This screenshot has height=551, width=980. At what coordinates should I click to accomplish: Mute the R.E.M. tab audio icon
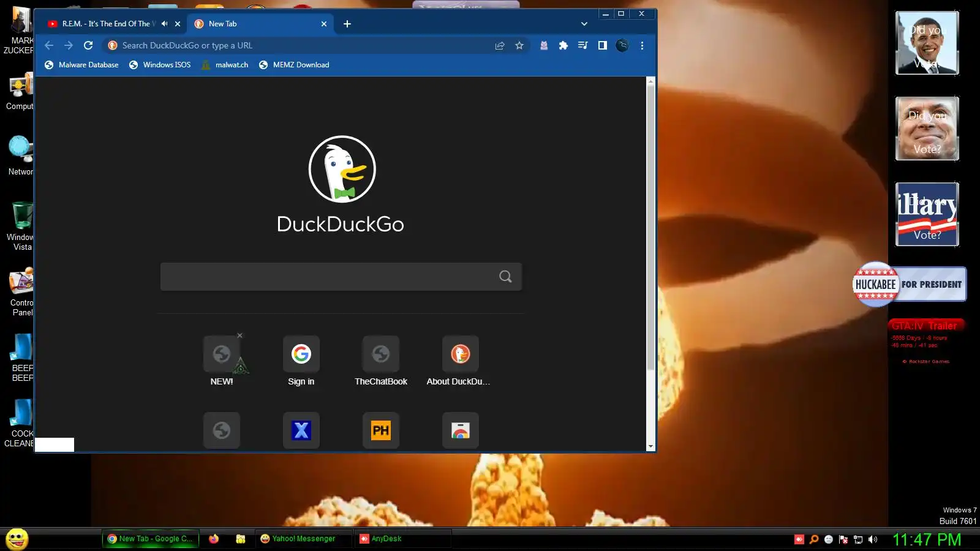pos(164,24)
